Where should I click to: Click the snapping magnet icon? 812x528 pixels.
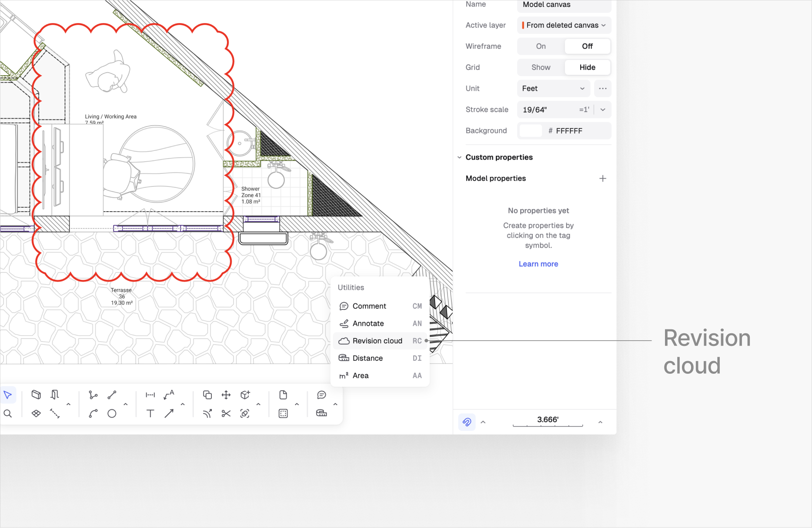[467, 422]
